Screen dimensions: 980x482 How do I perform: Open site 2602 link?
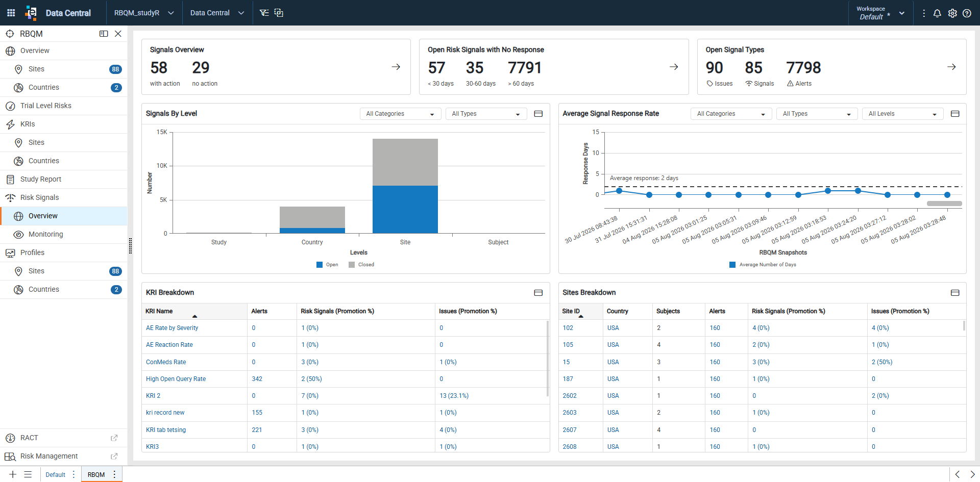[570, 396]
